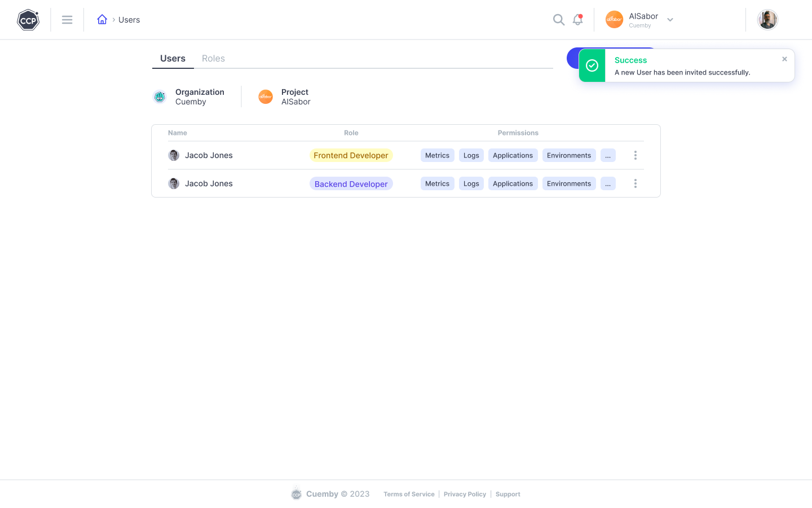This screenshot has width=812, height=508.
Task: Select Jacob Jones name in Backend Developer row
Action: [x=209, y=183]
